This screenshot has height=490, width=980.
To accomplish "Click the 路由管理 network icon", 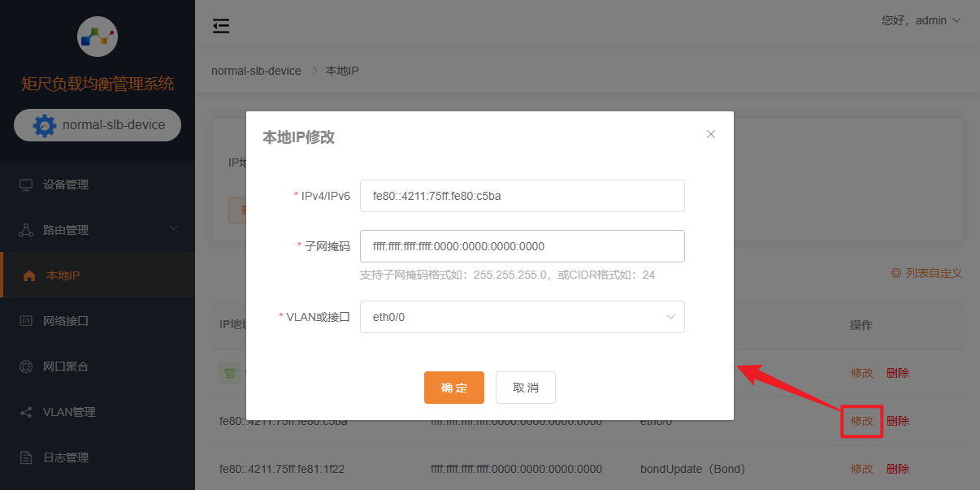I will click(x=26, y=230).
